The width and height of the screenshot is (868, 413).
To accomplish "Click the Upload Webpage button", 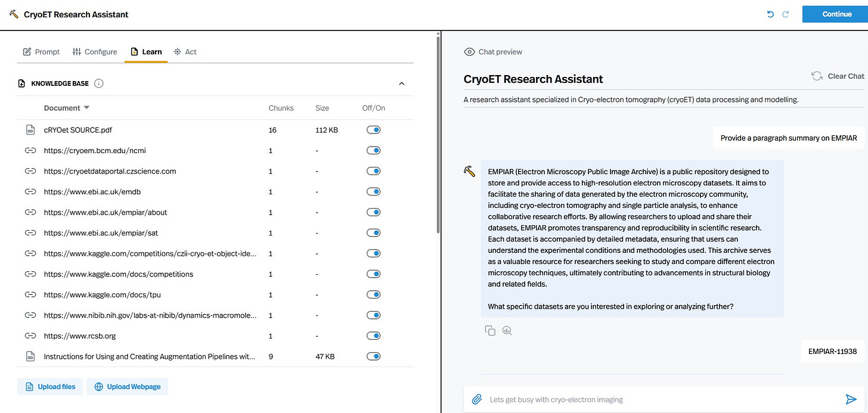I will click(x=128, y=387).
